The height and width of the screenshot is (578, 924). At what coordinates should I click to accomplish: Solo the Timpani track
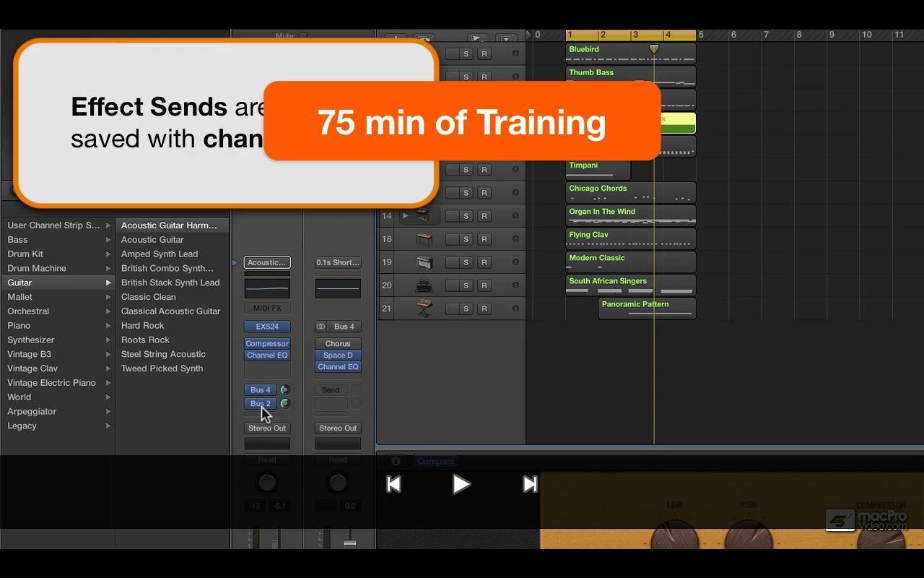(466, 170)
